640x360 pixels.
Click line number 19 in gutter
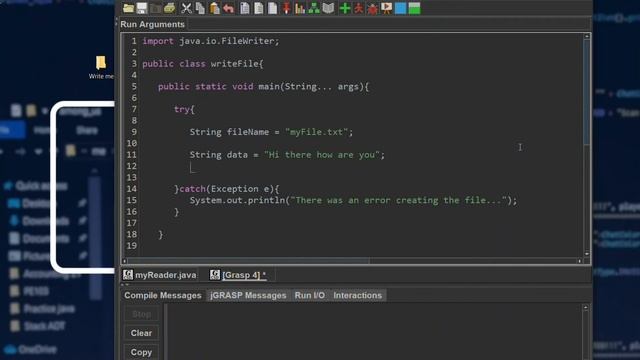point(131,246)
